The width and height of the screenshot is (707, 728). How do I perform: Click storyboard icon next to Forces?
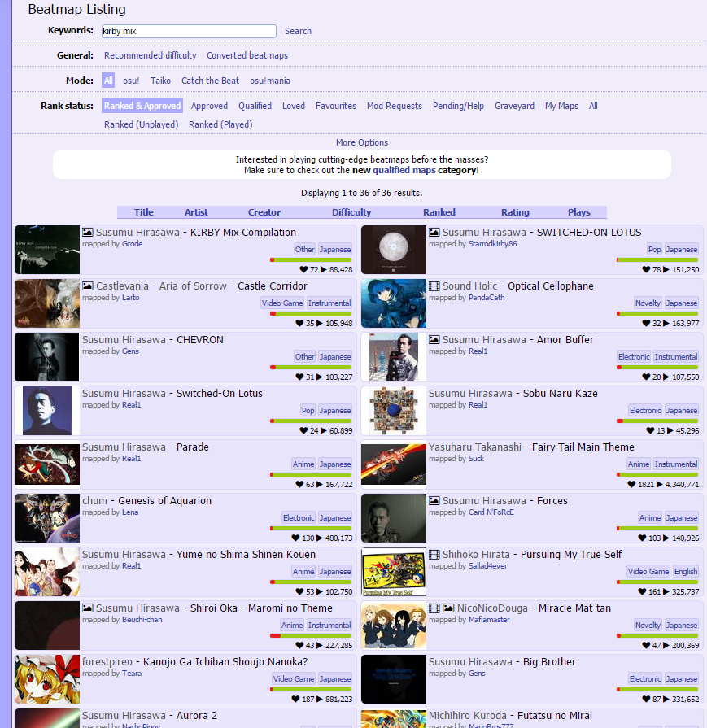tap(434, 501)
